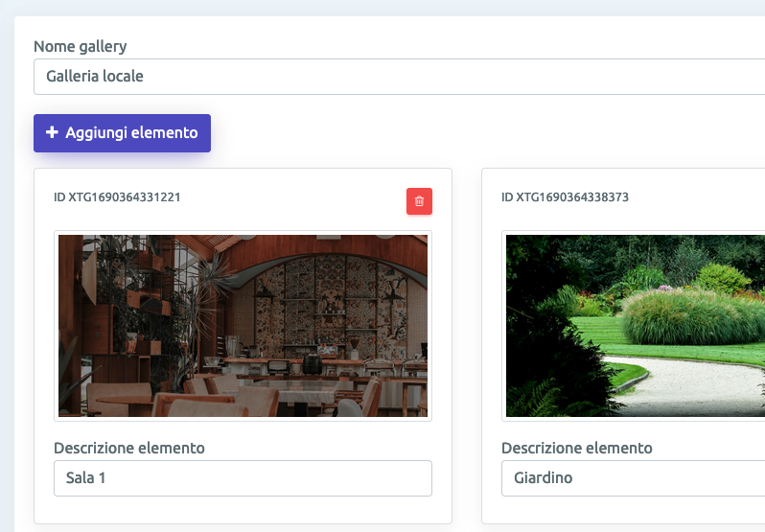Click the Aggiungi elemento button
765x532 pixels.
click(122, 133)
